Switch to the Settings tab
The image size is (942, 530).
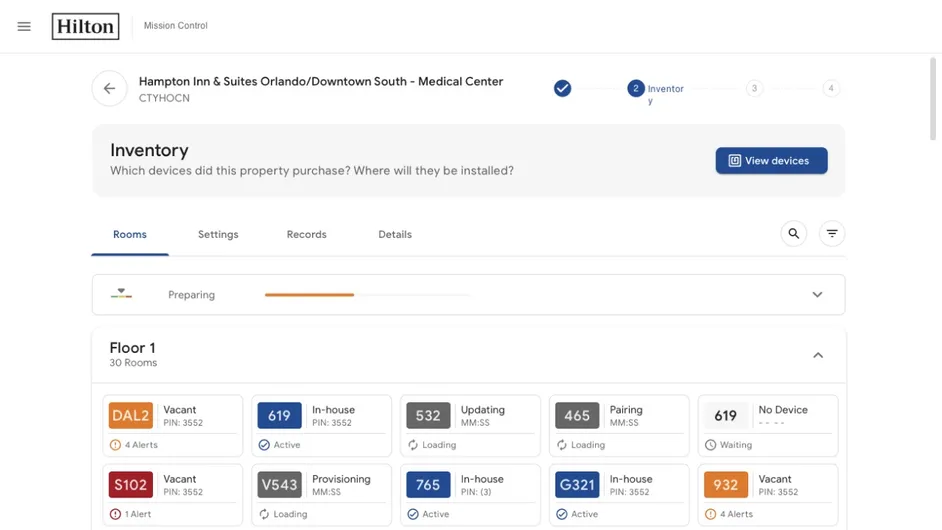click(218, 234)
